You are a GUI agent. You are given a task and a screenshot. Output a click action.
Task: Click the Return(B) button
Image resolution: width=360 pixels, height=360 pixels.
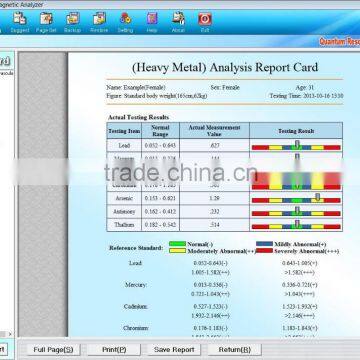click(235, 350)
